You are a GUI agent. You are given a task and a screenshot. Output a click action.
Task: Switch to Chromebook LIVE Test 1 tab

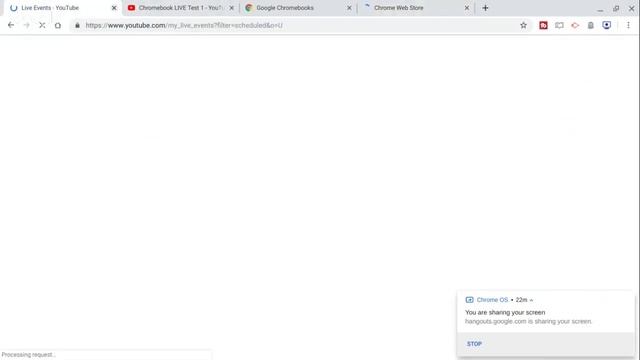click(180, 8)
